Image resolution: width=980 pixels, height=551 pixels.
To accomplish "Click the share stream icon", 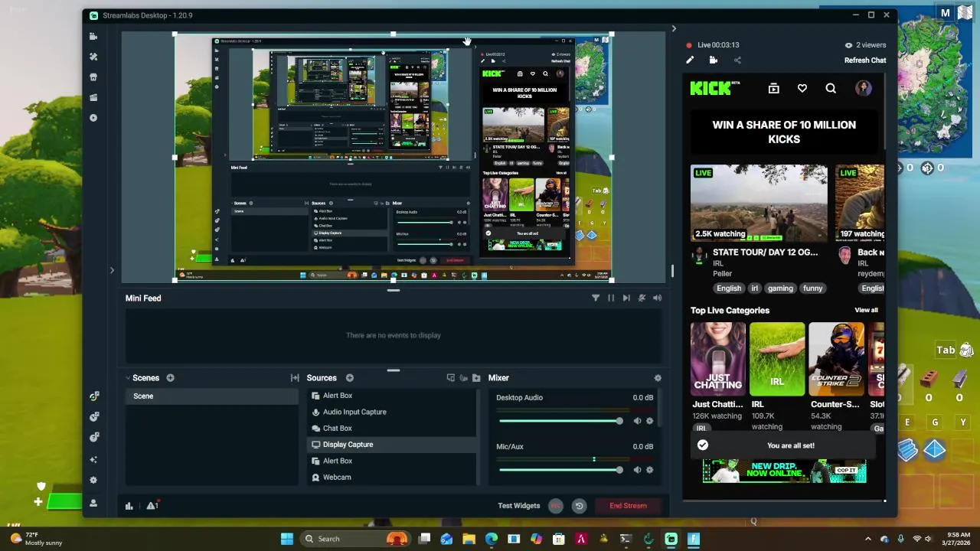I will click(737, 60).
